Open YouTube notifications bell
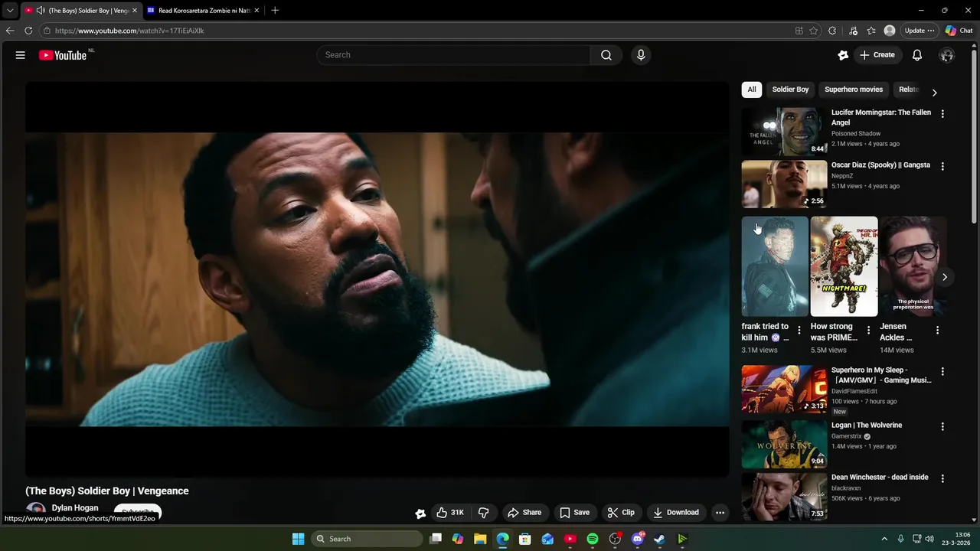The image size is (980, 551). click(x=917, y=55)
